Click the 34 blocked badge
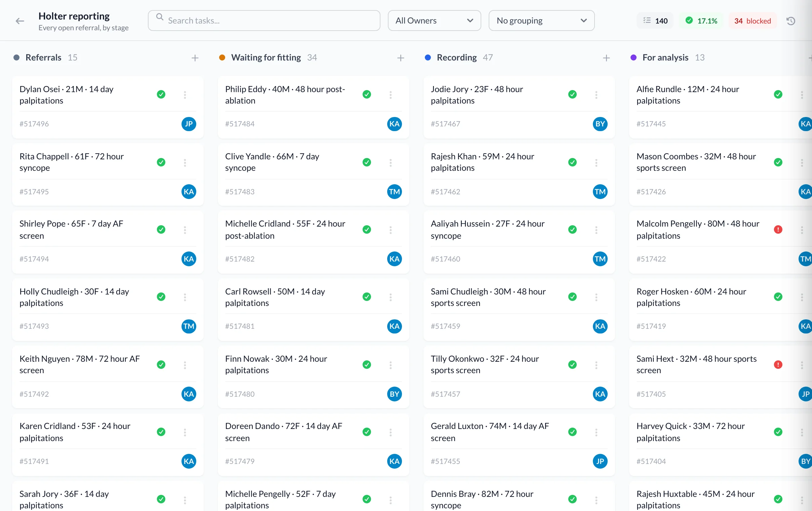 tap(753, 21)
